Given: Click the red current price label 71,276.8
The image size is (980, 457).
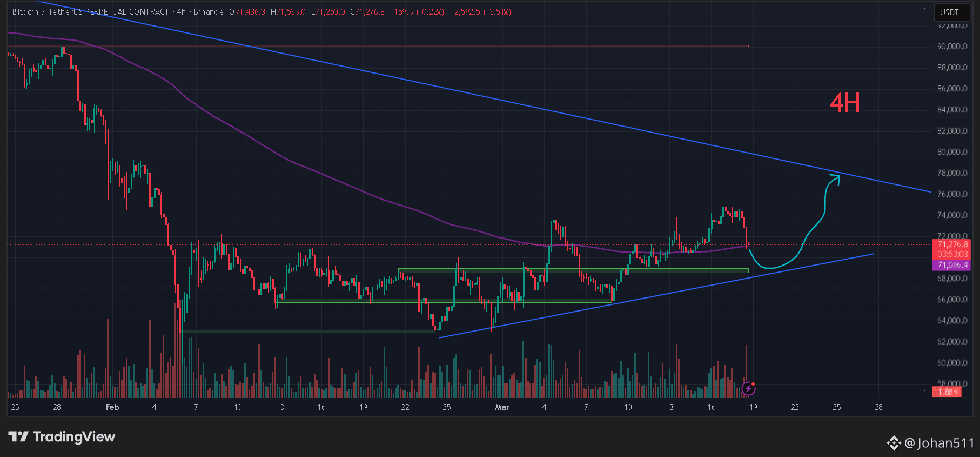Looking at the screenshot, I should point(952,244).
